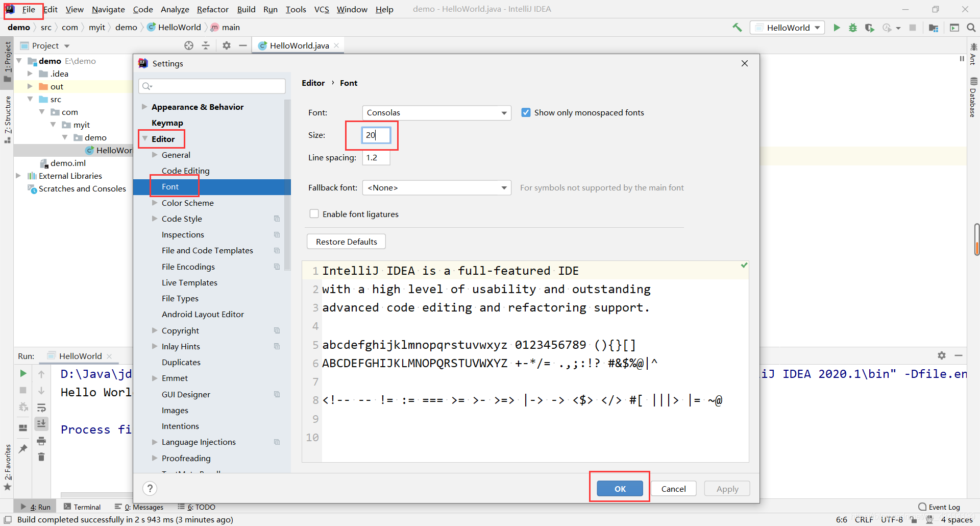The image size is (980, 526).
Task: Open the TODO tool tab
Action: pos(197,507)
